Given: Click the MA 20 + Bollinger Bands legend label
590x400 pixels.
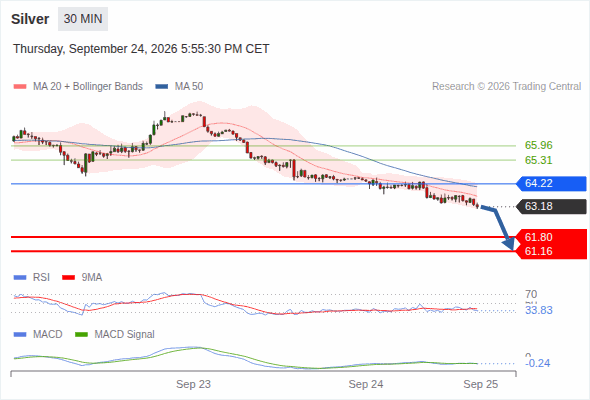Looking at the screenshot, I should [x=88, y=87].
